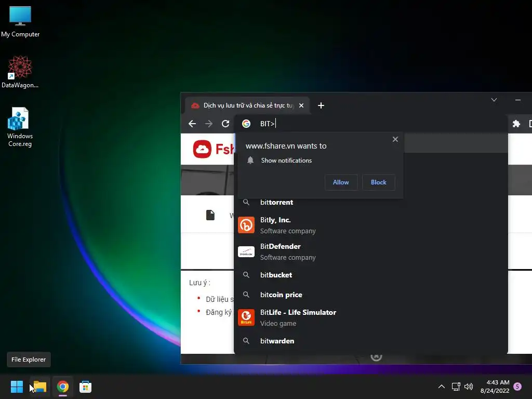Open Chrome tab search dropdown chevron
The image size is (532, 399).
(x=494, y=100)
